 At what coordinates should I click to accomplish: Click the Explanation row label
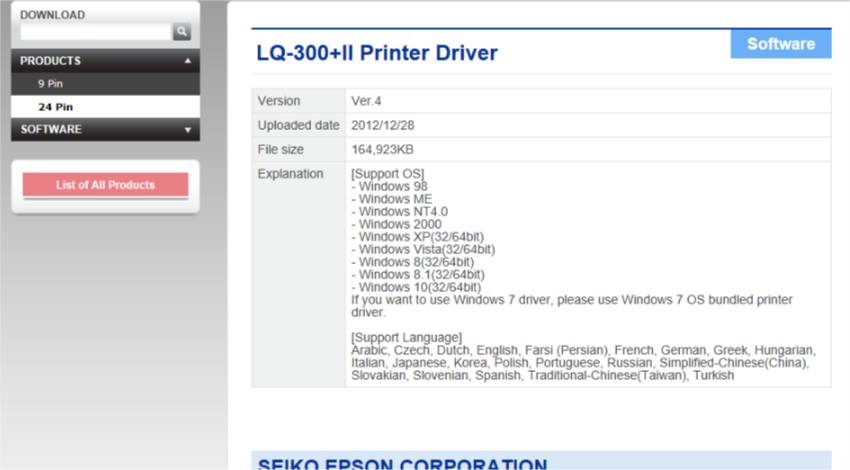point(290,174)
